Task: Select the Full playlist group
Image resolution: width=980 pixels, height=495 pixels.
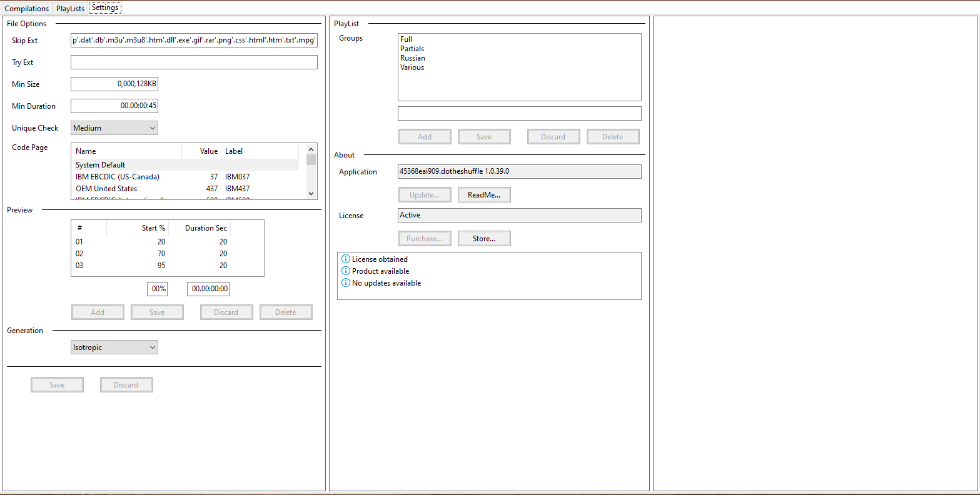Action: point(406,39)
